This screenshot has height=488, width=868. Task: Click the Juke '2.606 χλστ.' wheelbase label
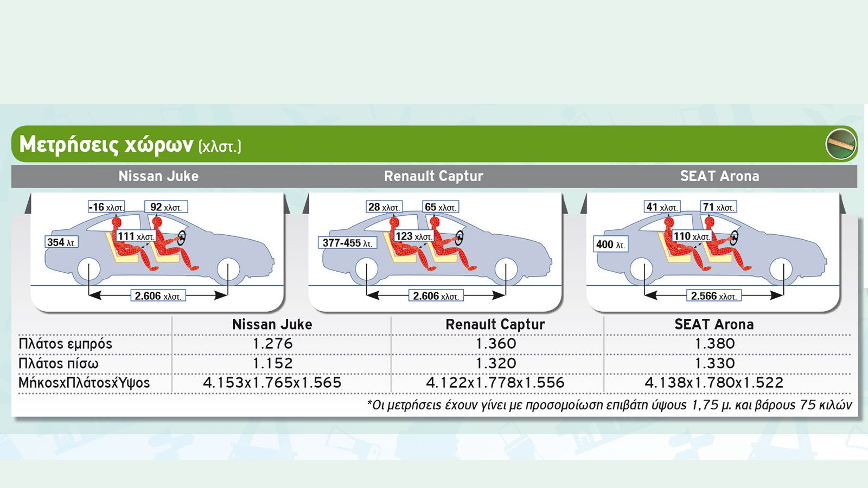click(158, 296)
